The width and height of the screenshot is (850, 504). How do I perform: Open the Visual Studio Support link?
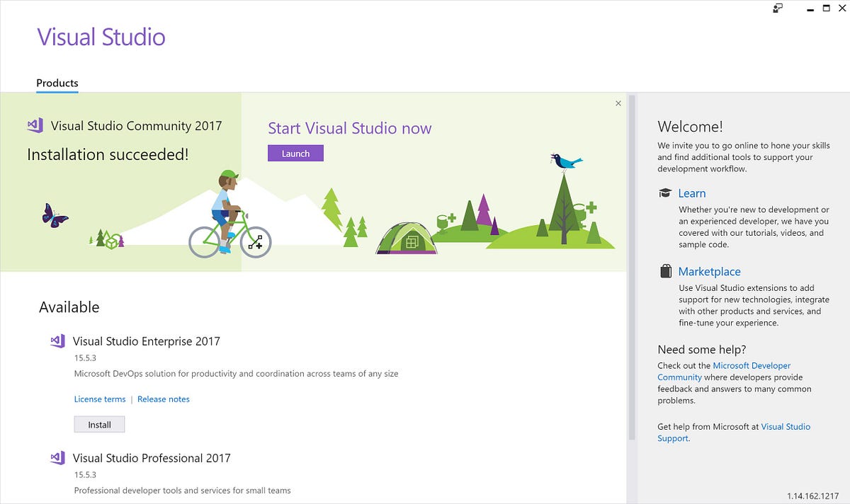786,426
